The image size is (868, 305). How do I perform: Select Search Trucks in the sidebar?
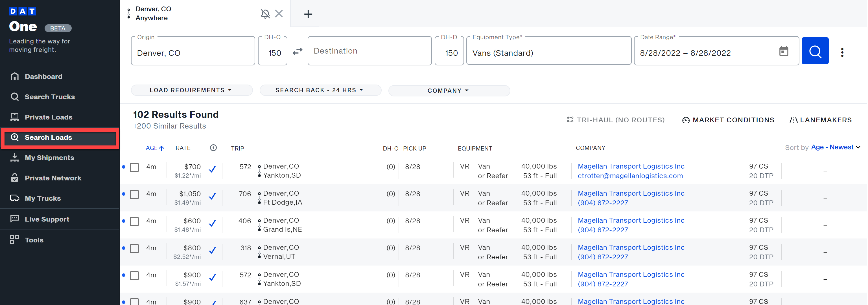tap(49, 97)
